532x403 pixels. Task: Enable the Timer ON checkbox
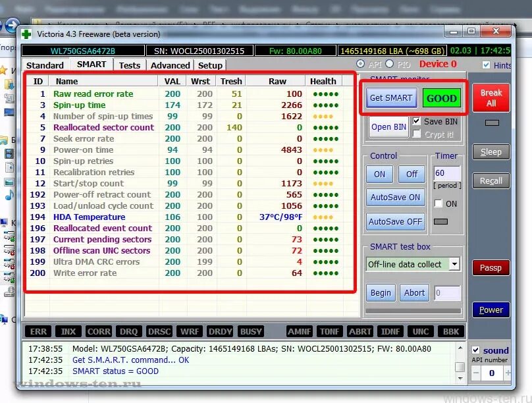pos(439,203)
